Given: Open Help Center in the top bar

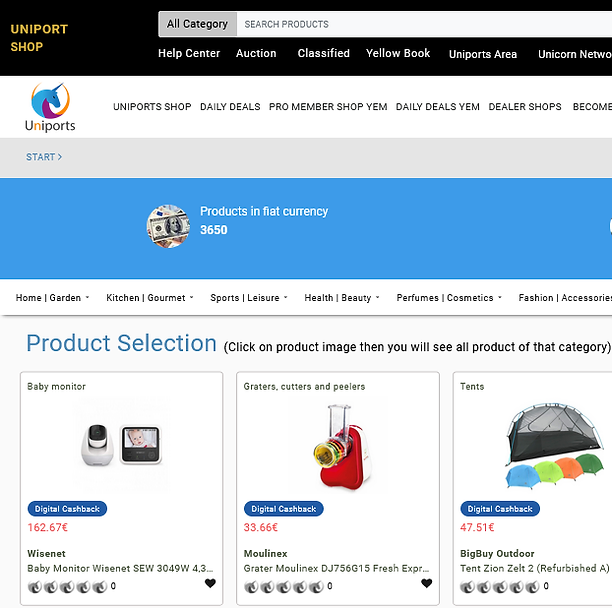Looking at the screenshot, I should pos(189,53).
